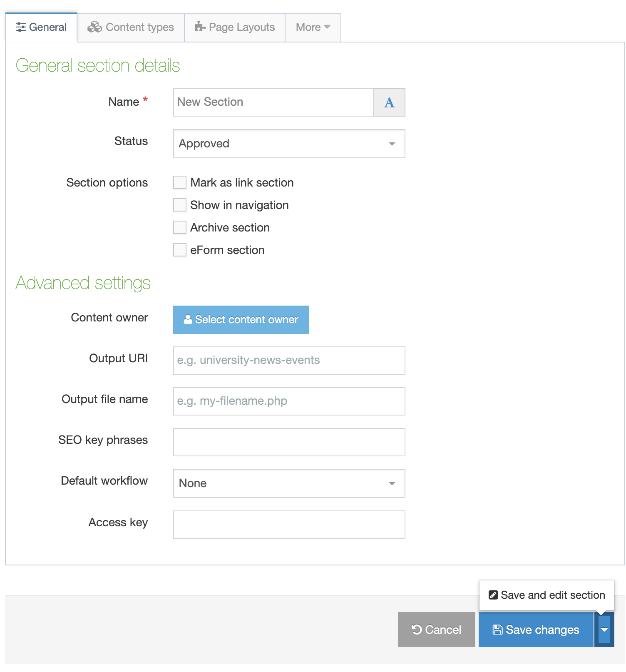Focus the Output URI text field
626x672 pixels.
289,361
